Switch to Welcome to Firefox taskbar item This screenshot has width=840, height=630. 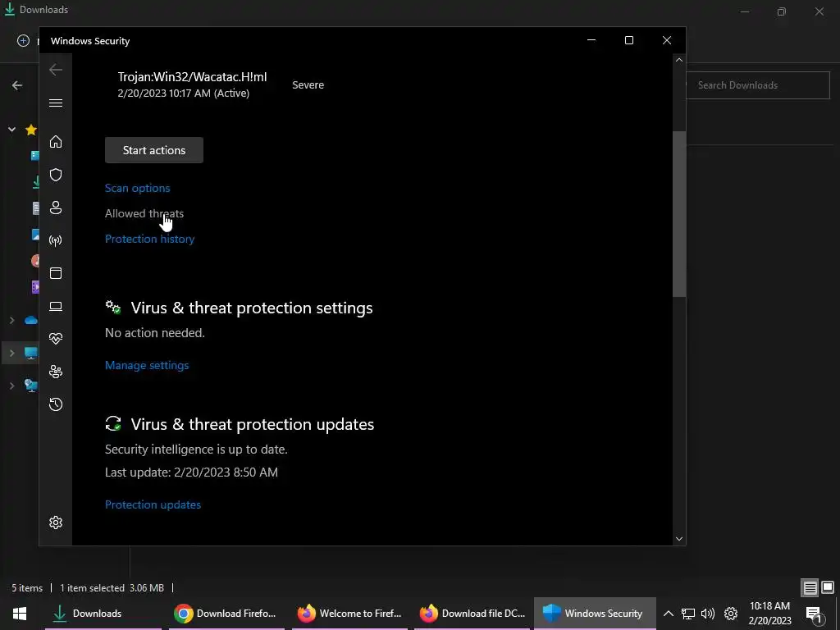[x=349, y=614]
